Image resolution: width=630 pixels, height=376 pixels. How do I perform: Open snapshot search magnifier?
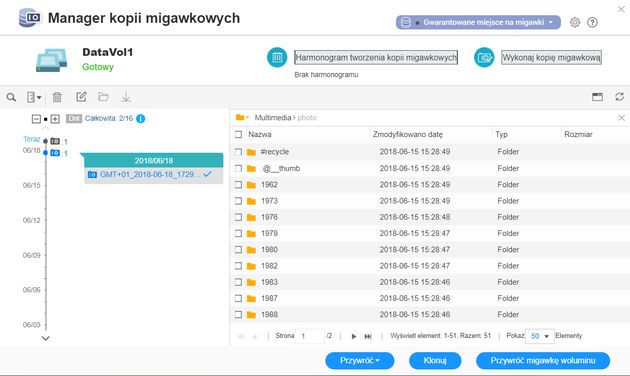(11, 97)
